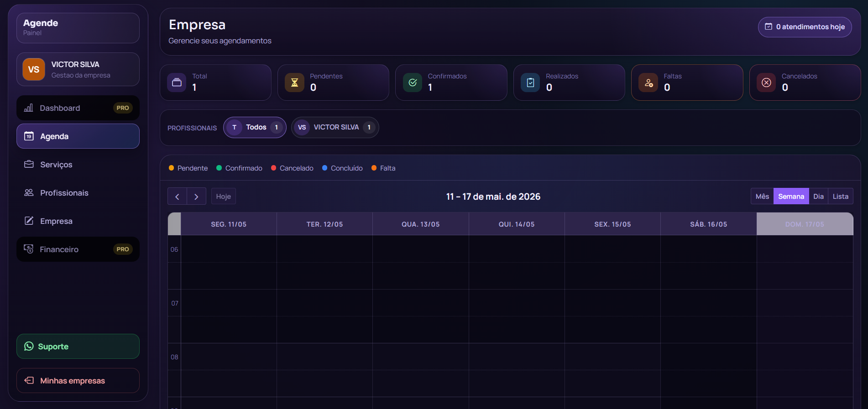Click the Empresa edit icon in sidebar

coord(29,221)
